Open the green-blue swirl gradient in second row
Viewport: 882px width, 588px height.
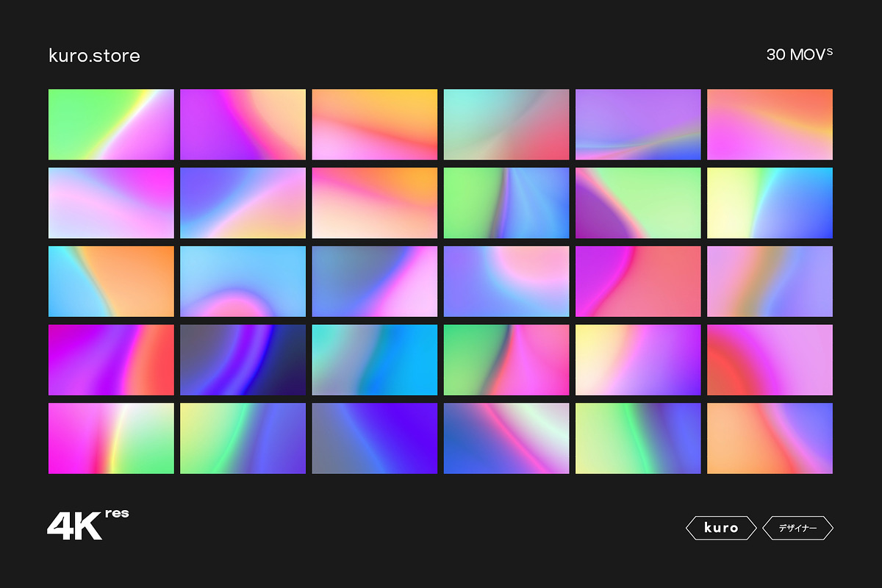[x=506, y=203]
